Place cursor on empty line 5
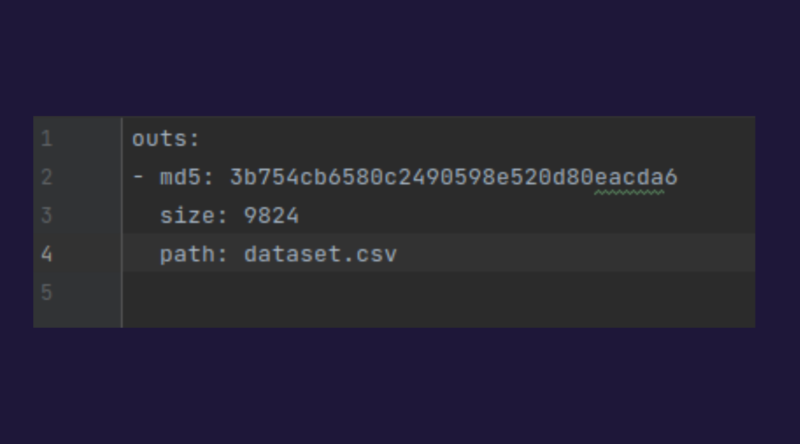The image size is (800, 444). 439,292
